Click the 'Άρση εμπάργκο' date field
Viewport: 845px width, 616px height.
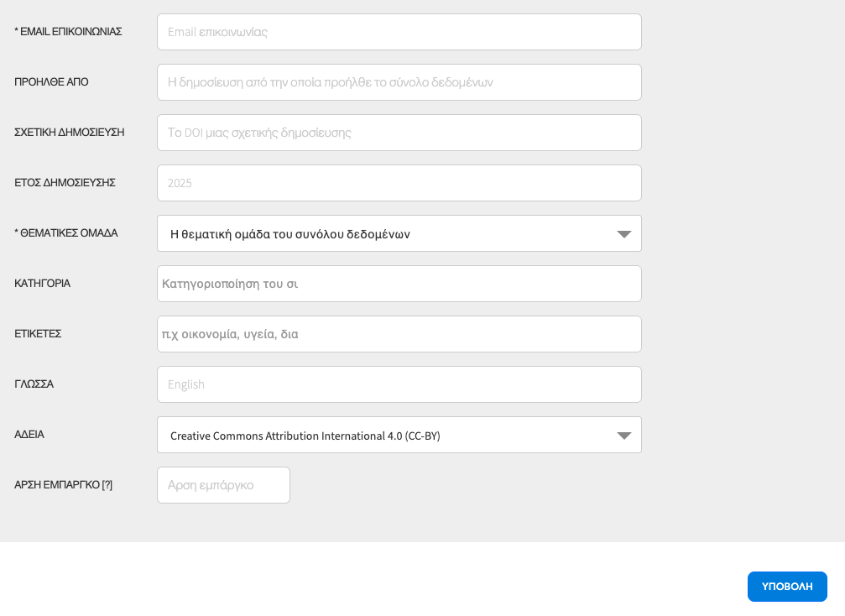[223, 485]
